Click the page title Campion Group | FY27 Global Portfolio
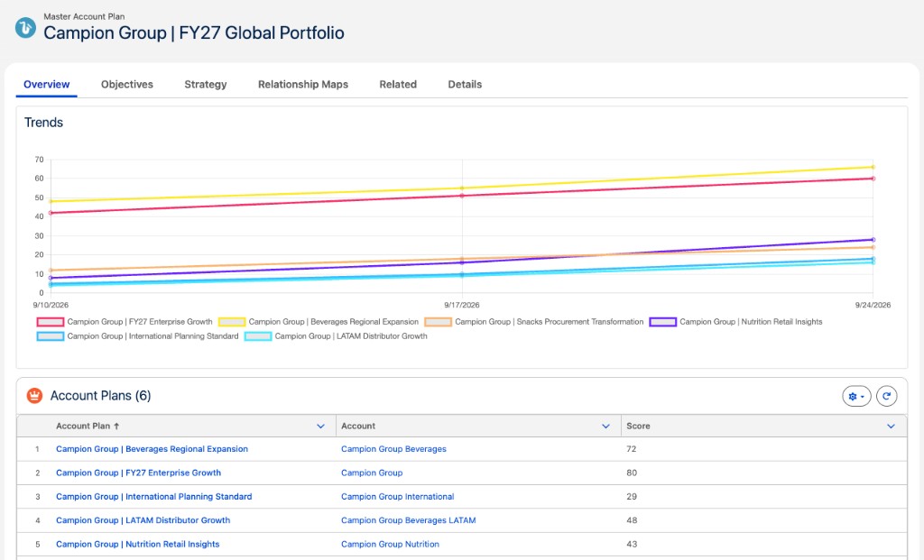The width and height of the screenshot is (924, 560). (x=194, y=33)
